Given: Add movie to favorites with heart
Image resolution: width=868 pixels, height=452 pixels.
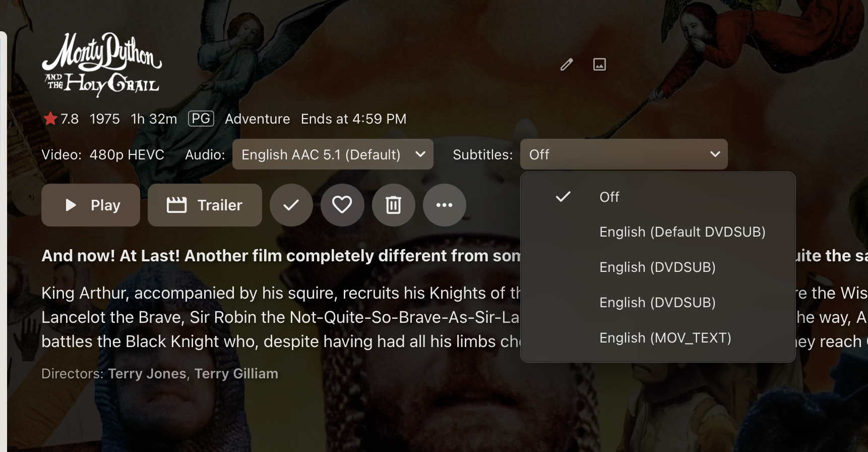Looking at the screenshot, I should click(x=342, y=205).
